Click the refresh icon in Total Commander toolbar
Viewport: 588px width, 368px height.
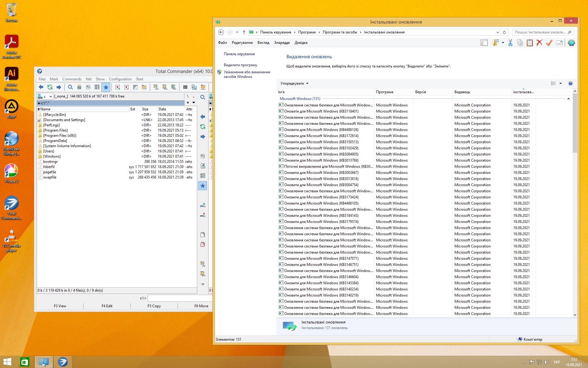(50, 87)
